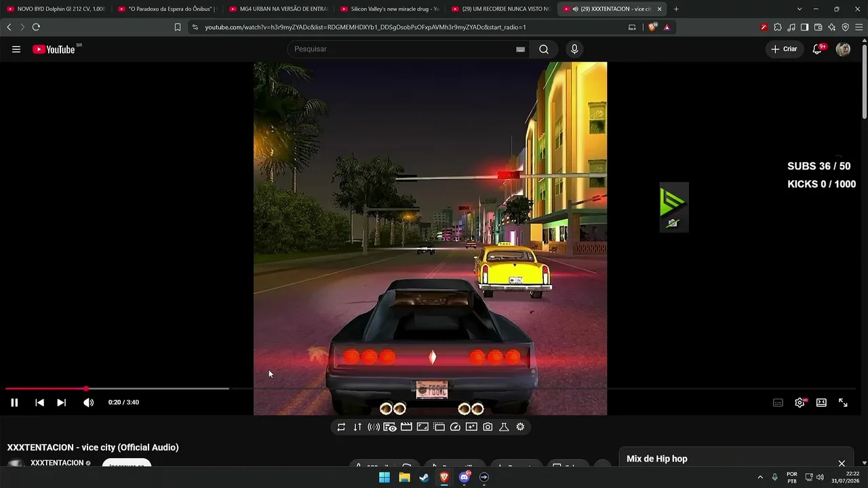Toggle the browser sidebar panel
Image resolution: width=868 pixels, height=488 pixels.
(x=804, y=27)
